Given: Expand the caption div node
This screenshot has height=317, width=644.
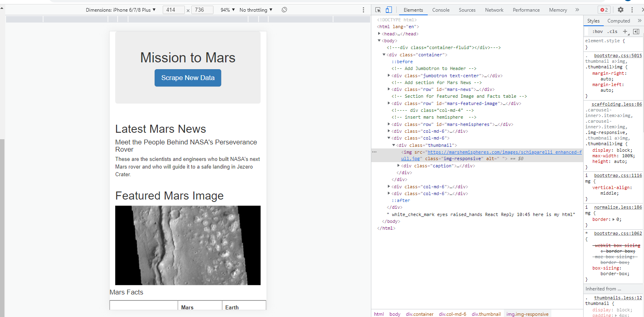Looking at the screenshot, I should pos(398,166).
